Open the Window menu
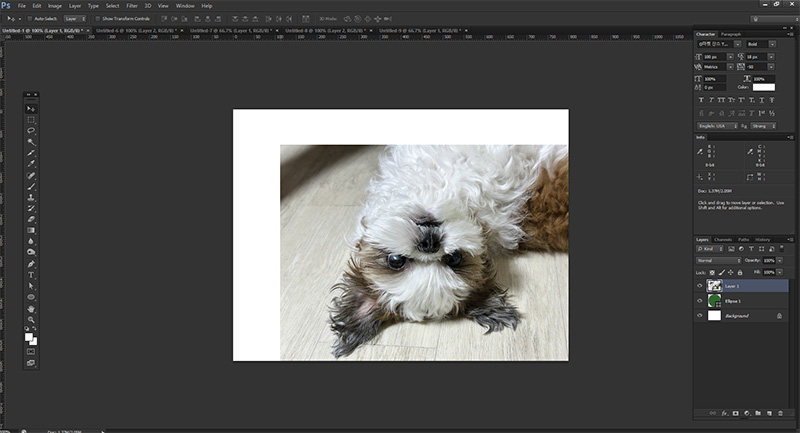The height and width of the screenshot is (433, 800). point(185,6)
